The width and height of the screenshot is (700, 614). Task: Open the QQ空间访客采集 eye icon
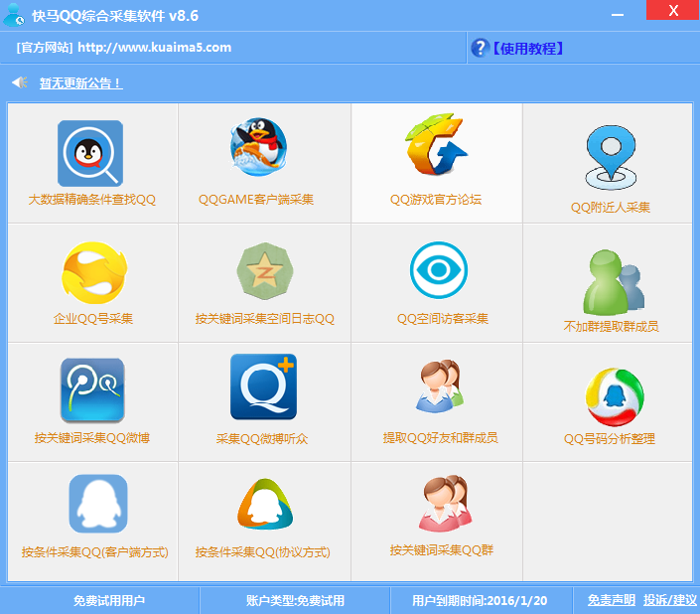coord(438,269)
